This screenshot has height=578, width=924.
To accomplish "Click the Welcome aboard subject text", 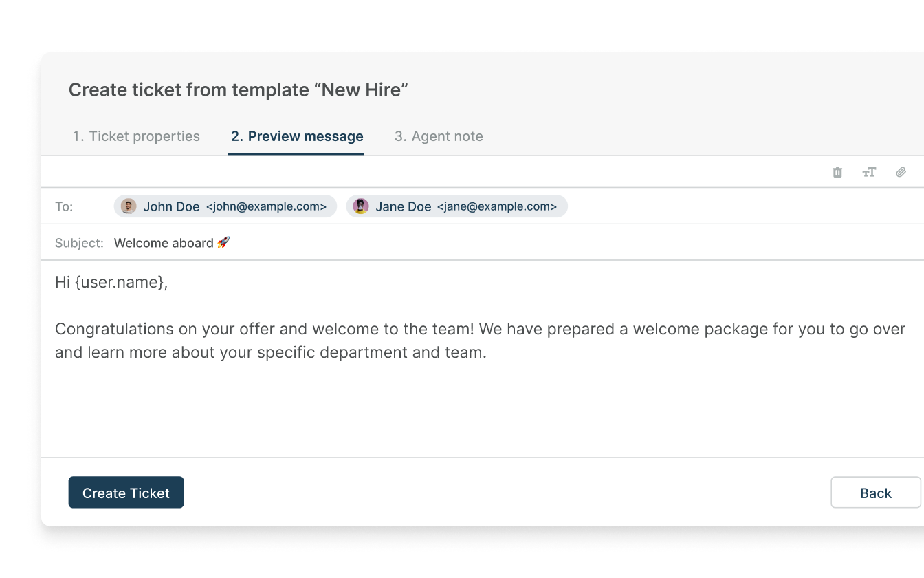I will coord(164,243).
